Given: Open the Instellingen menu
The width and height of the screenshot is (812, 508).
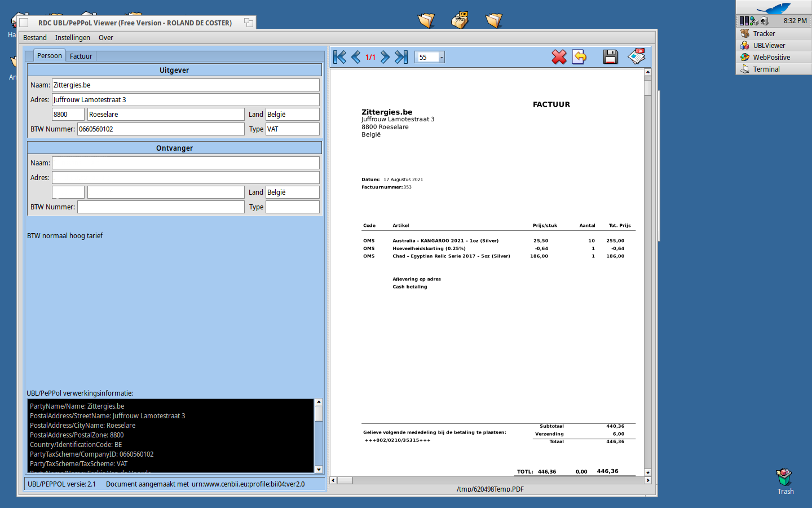Looking at the screenshot, I should coord(73,38).
